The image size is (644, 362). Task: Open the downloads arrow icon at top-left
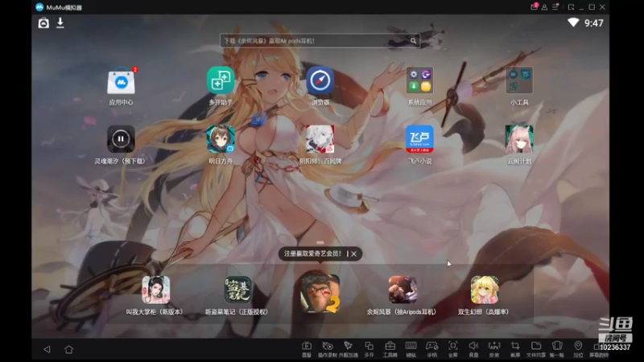(x=60, y=23)
